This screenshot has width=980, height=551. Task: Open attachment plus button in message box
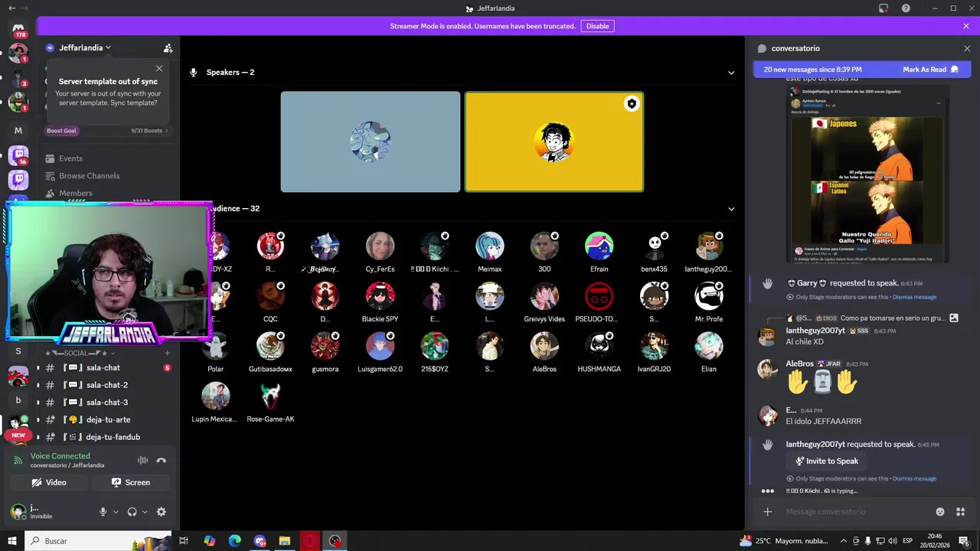pyautogui.click(x=767, y=512)
